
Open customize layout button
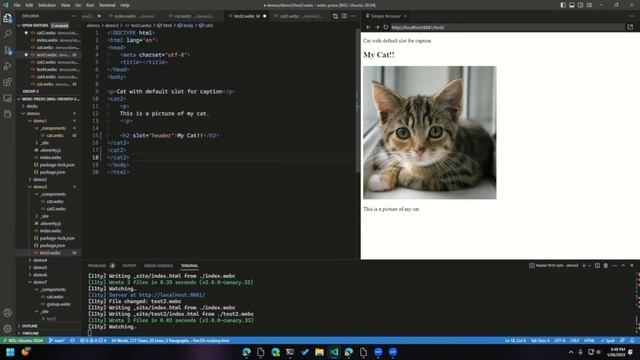pyautogui.click(x=589, y=5)
